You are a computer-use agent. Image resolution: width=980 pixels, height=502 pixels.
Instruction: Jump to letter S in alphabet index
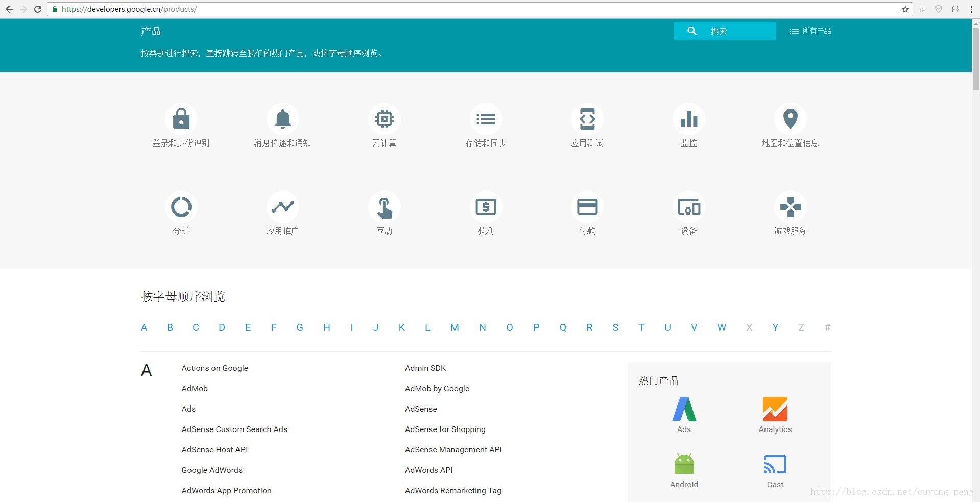615,328
